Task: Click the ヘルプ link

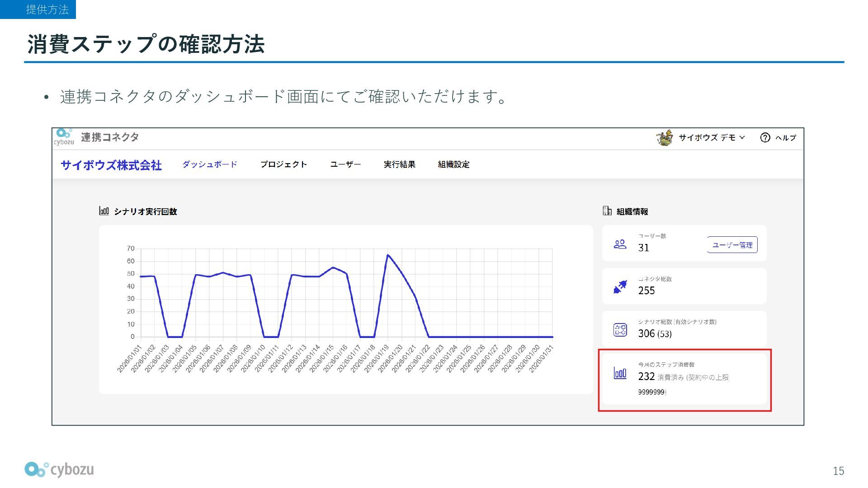Action: tap(786, 138)
